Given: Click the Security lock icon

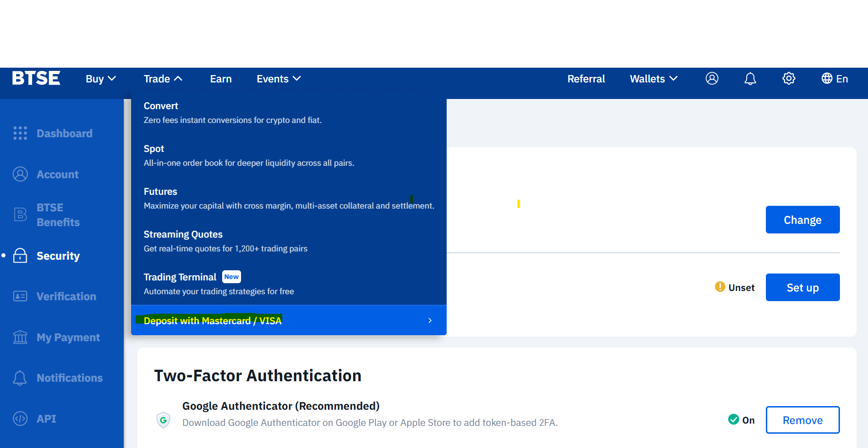Looking at the screenshot, I should (x=20, y=256).
